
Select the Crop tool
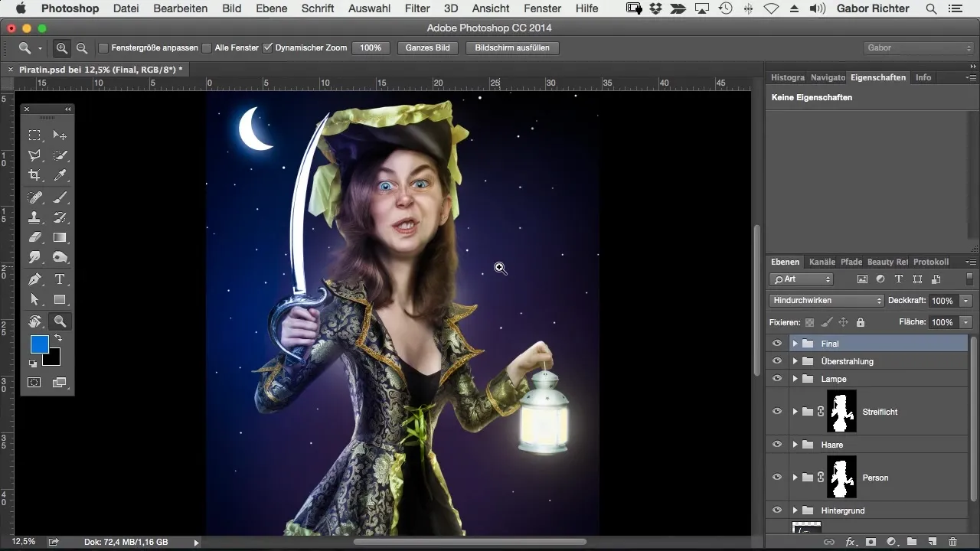(34, 175)
